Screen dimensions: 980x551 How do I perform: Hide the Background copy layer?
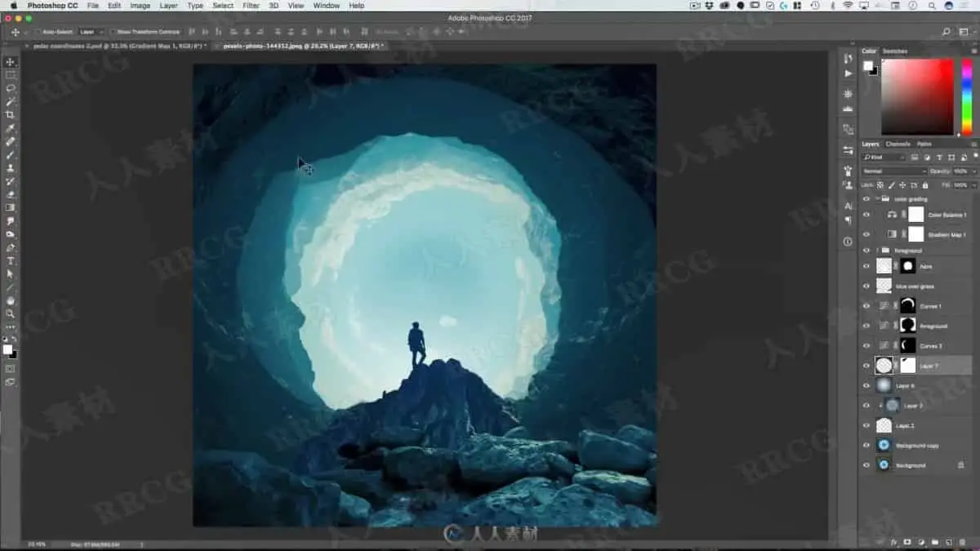point(866,445)
